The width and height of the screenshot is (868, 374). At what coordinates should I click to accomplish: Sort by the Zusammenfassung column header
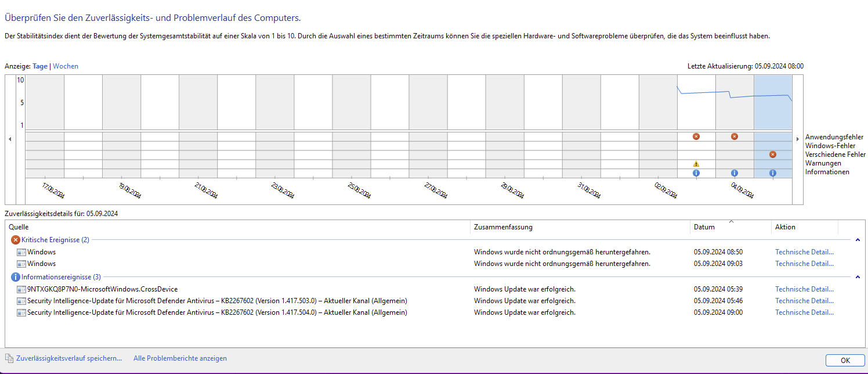[x=580, y=227]
